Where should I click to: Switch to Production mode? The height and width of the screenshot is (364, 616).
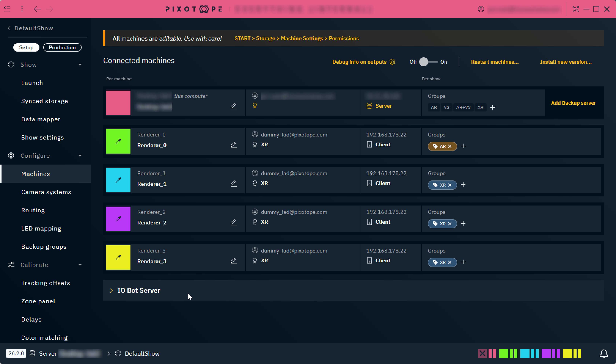tap(62, 47)
